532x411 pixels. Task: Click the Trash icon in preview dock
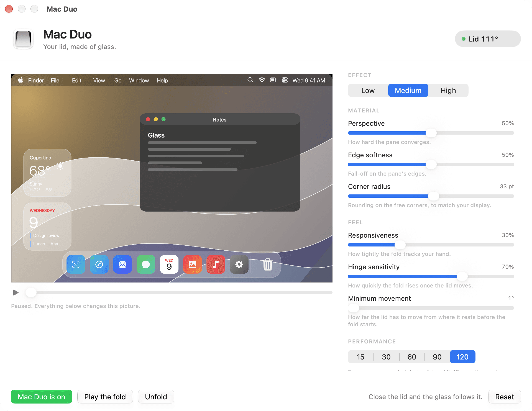tap(268, 264)
